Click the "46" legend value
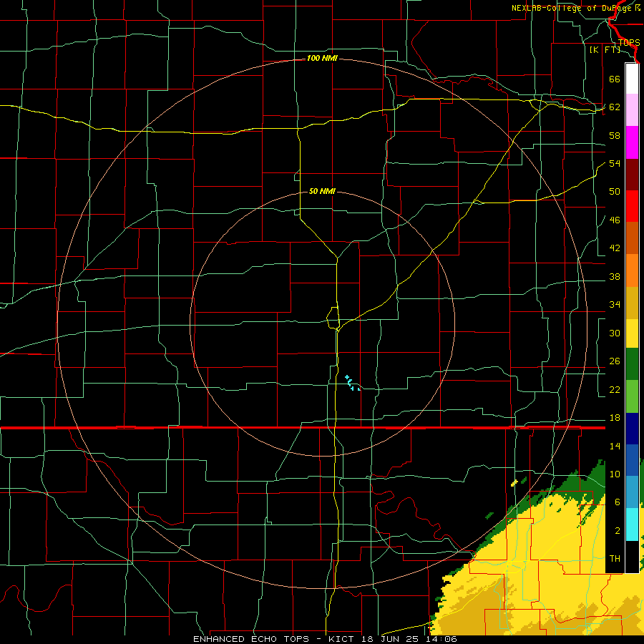Screen dimensions: 644x644 pos(615,220)
